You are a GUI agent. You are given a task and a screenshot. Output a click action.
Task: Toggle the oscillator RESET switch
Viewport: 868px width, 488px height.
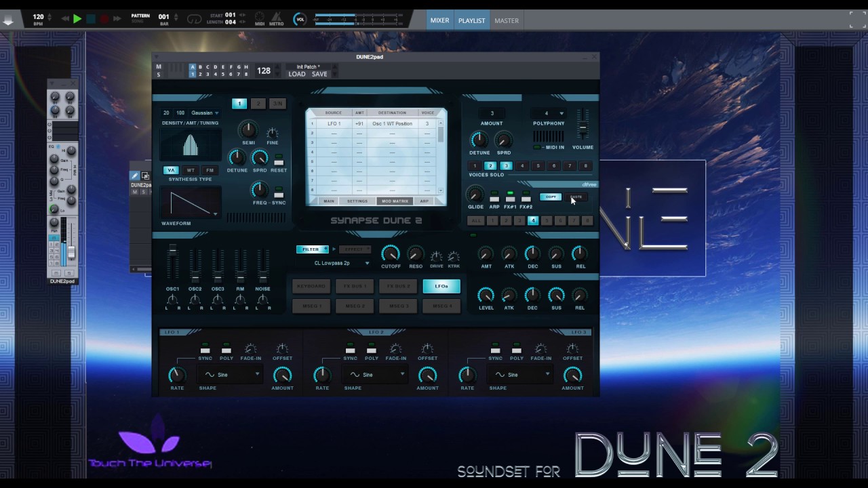pyautogui.click(x=279, y=159)
